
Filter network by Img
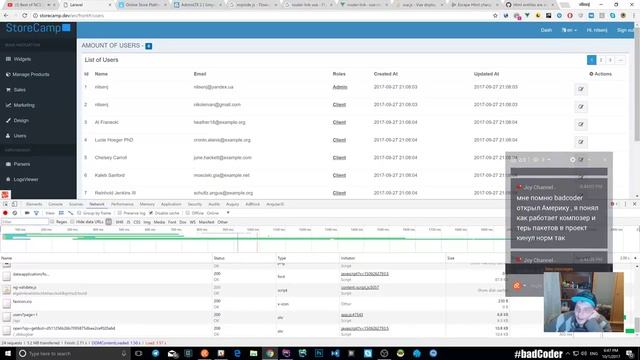point(147,222)
